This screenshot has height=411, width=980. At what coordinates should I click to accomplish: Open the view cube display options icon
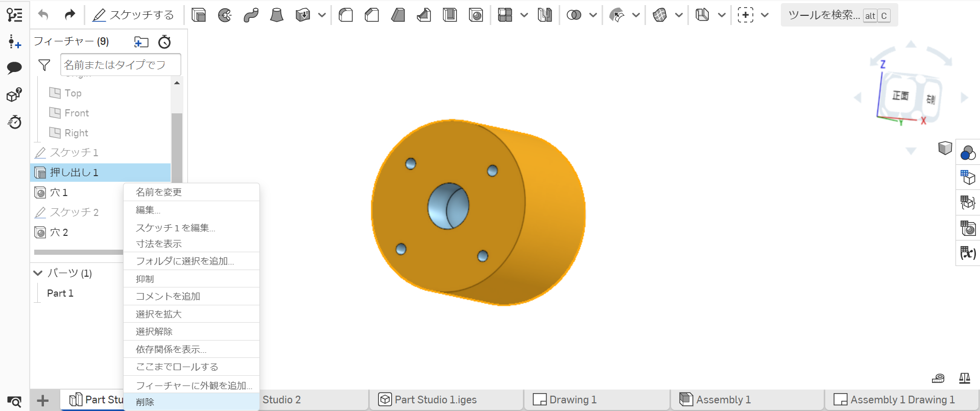tap(945, 148)
